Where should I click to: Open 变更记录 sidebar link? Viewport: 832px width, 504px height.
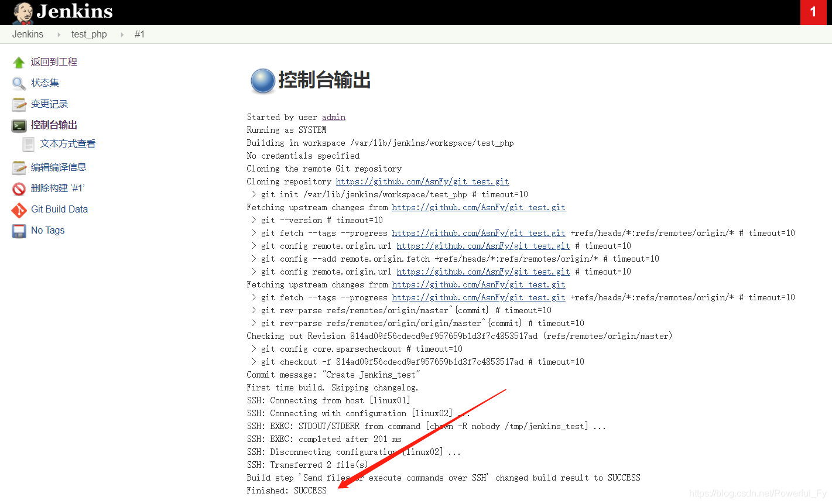point(50,104)
